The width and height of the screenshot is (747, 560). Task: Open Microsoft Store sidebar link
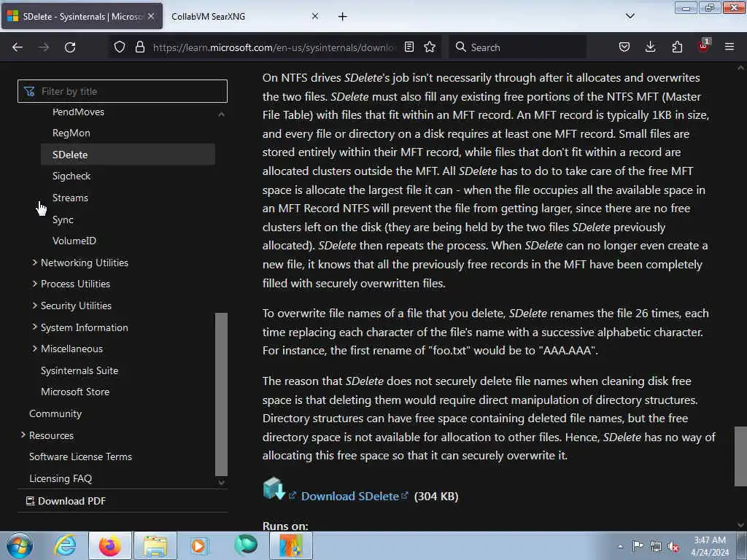[75, 392]
